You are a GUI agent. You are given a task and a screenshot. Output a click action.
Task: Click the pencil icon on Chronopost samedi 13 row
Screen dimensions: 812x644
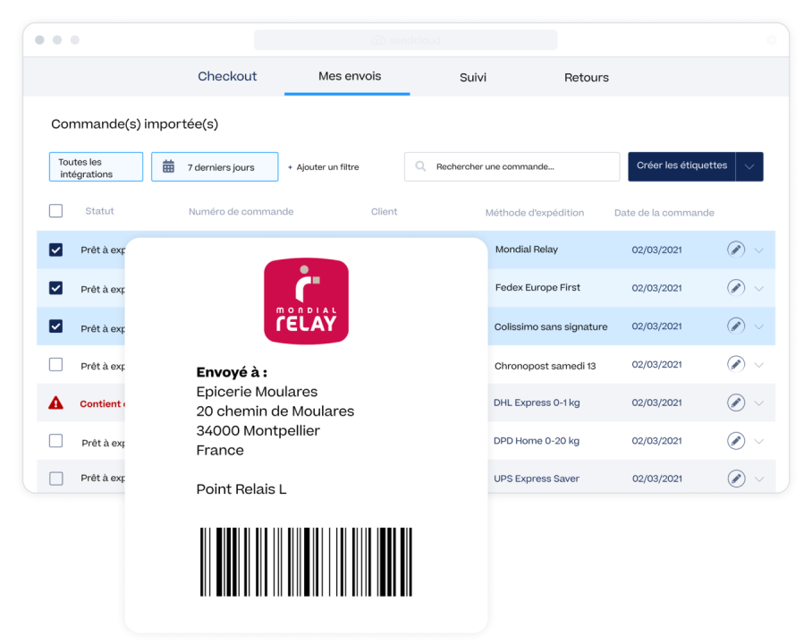pos(735,364)
